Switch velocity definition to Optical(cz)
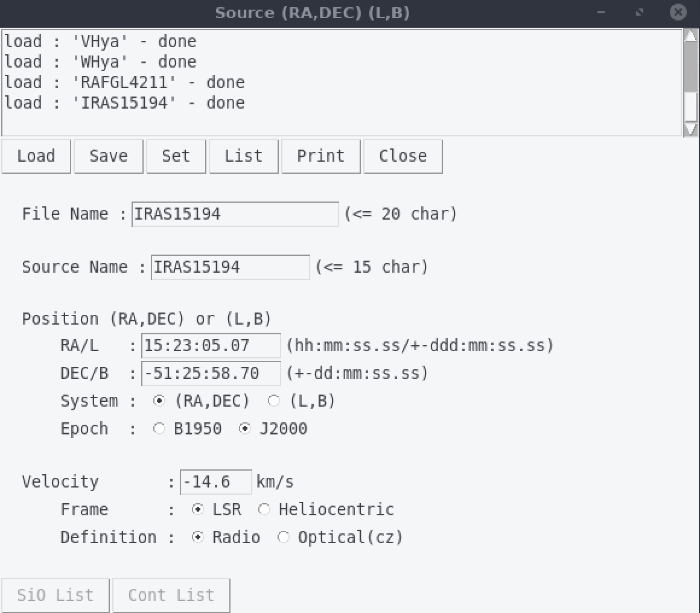 (x=284, y=538)
